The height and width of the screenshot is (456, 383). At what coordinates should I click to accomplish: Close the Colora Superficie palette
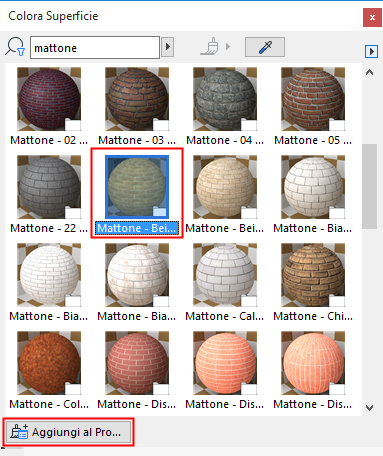click(x=372, y=17)
